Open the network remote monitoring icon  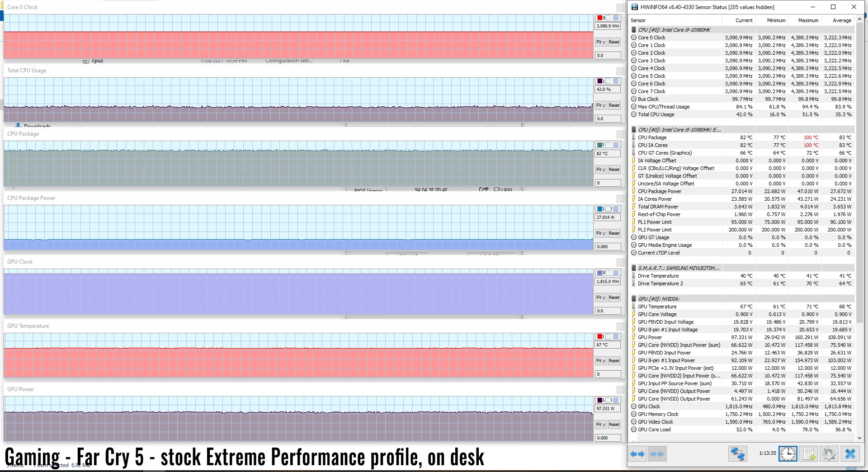pyautogui.click(x=737, y=454)
